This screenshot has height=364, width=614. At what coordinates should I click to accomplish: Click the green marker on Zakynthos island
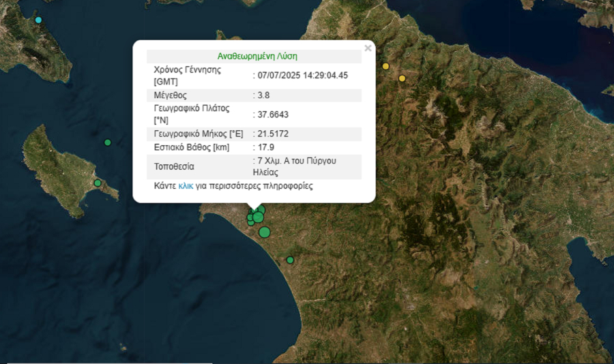(98, 183)
